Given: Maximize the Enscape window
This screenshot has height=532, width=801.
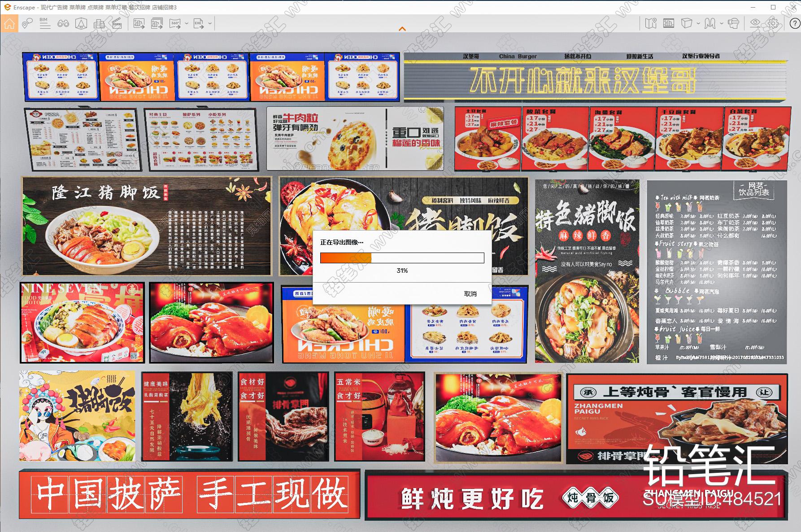Looking at the screenshot, I should point(773,7).
